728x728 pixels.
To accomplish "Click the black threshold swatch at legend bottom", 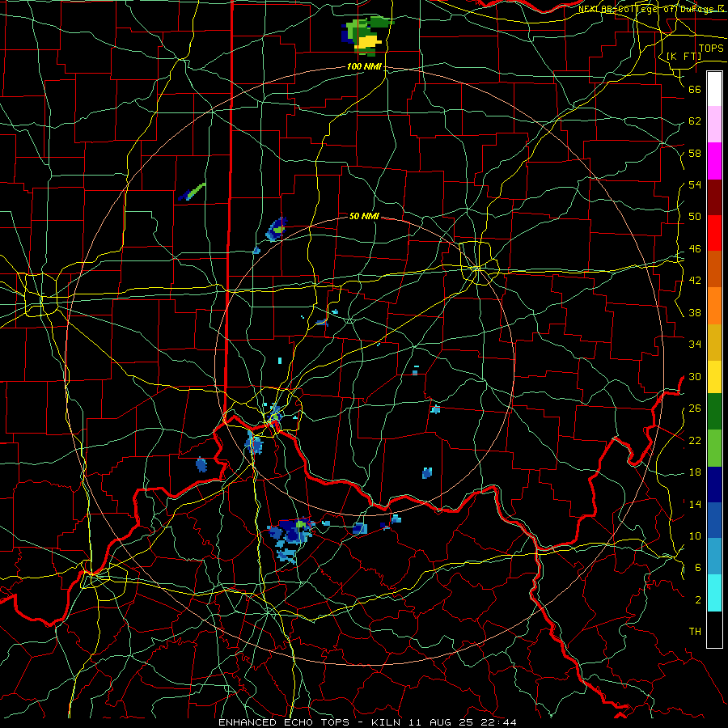I will (714, 629).
